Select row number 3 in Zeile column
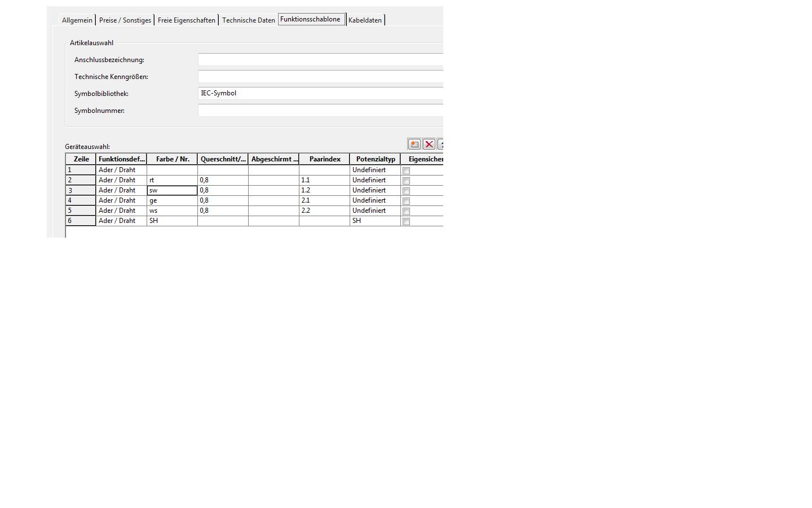812x508 pixels. click(81, 190)
